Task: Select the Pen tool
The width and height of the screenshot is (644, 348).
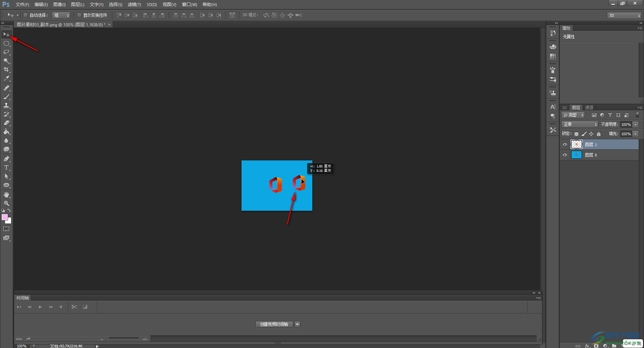Action: point(6,159)
